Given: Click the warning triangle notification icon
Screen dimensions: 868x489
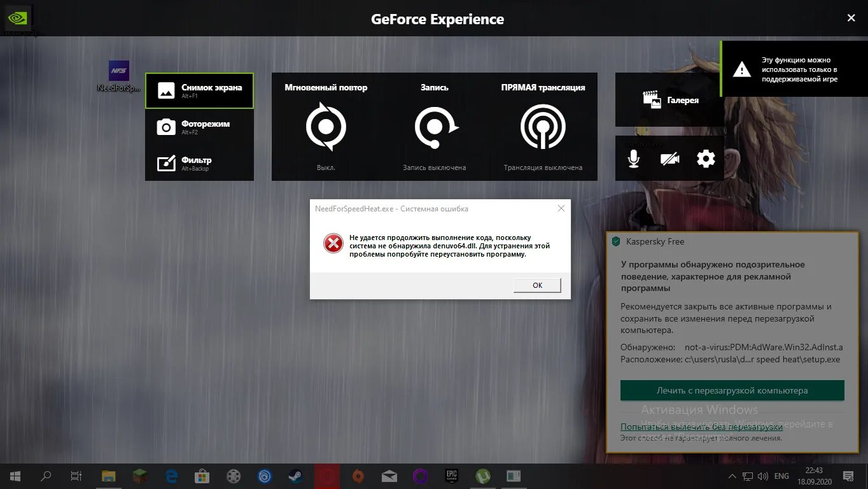Looking at the screenshot, I should (741, 69).
